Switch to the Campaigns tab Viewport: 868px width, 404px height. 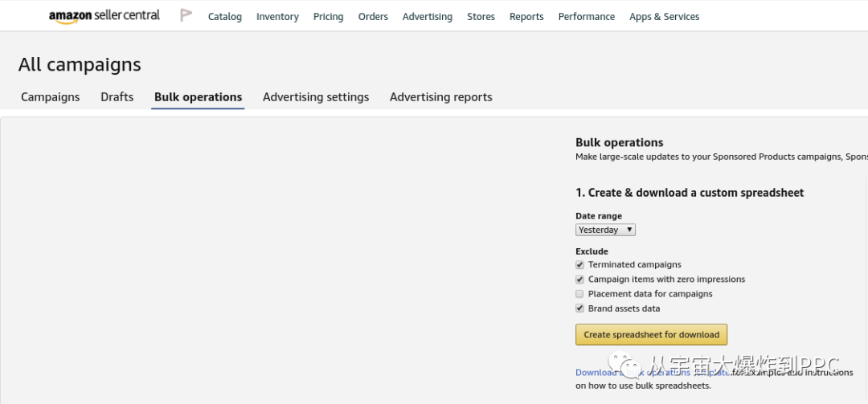click(x=50, y=97)
